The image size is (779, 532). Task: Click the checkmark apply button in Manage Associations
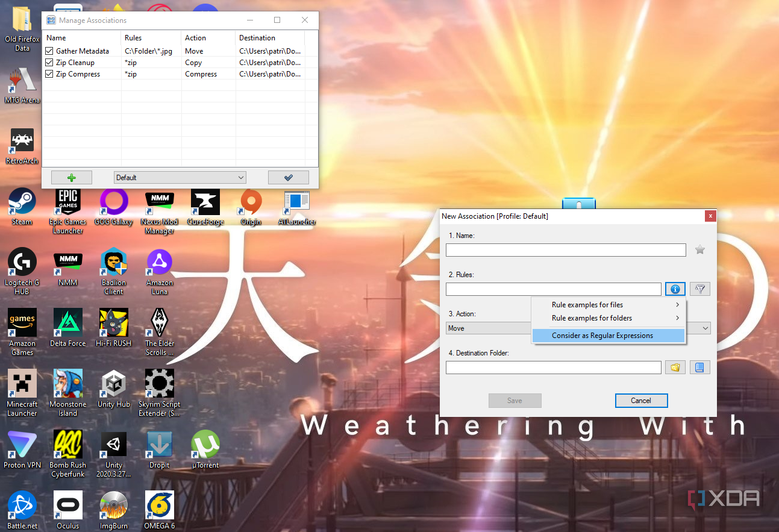pos(288,177)
